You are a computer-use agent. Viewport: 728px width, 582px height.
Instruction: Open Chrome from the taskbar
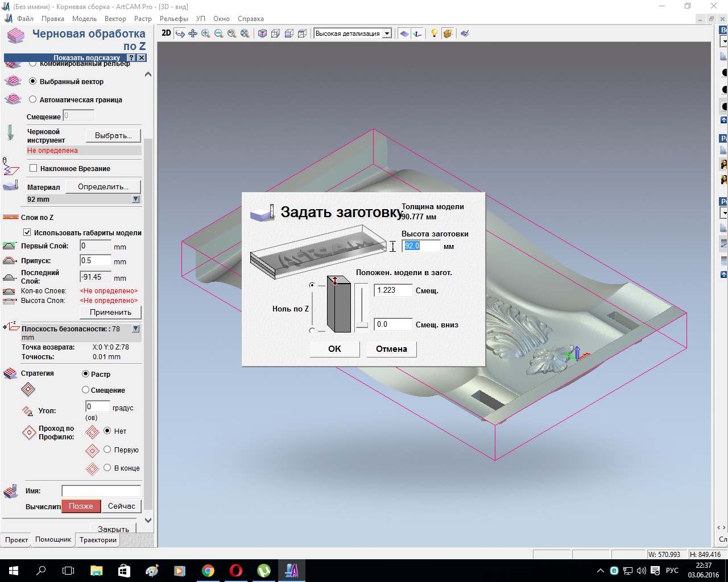coord(208,571)
